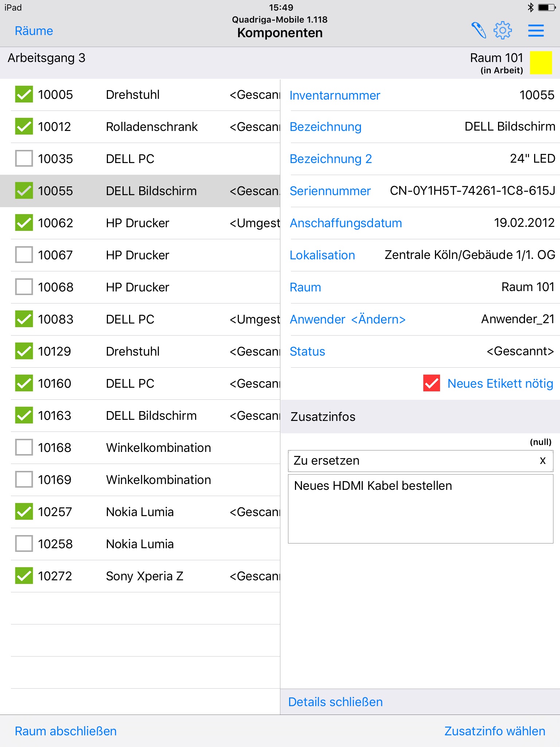Select row '10160' DELL PC
The width and height of the screenshot is (560, 747).
140,383
